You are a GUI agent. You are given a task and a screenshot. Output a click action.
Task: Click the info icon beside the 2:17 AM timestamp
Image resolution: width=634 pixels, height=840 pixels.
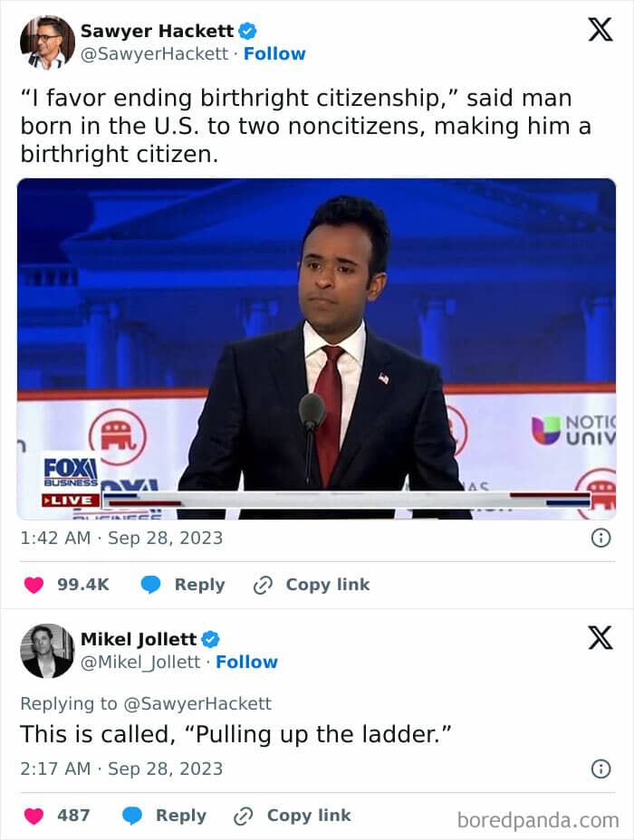[600, 768]
